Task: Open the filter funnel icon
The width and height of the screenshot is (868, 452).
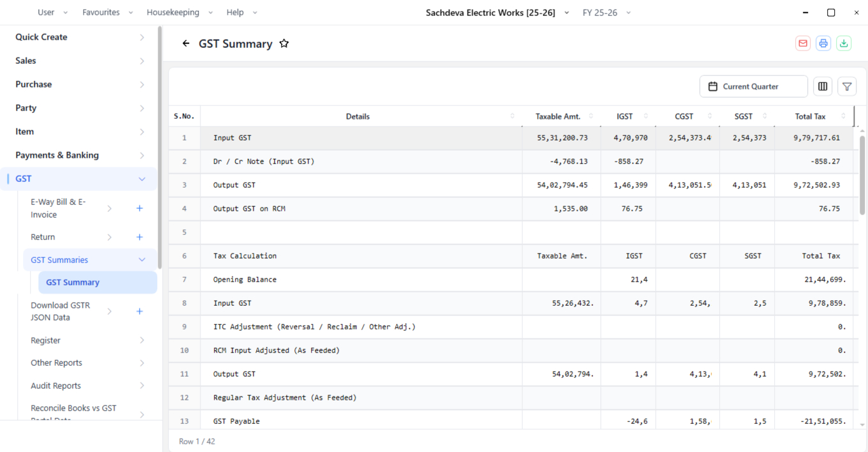Action: [847, 86]
